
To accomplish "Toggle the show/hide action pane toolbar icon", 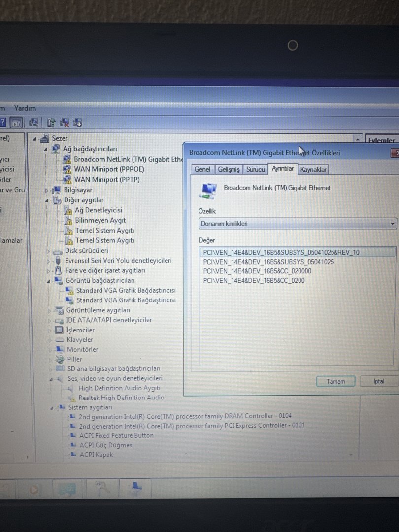I will tap(16, 123).
